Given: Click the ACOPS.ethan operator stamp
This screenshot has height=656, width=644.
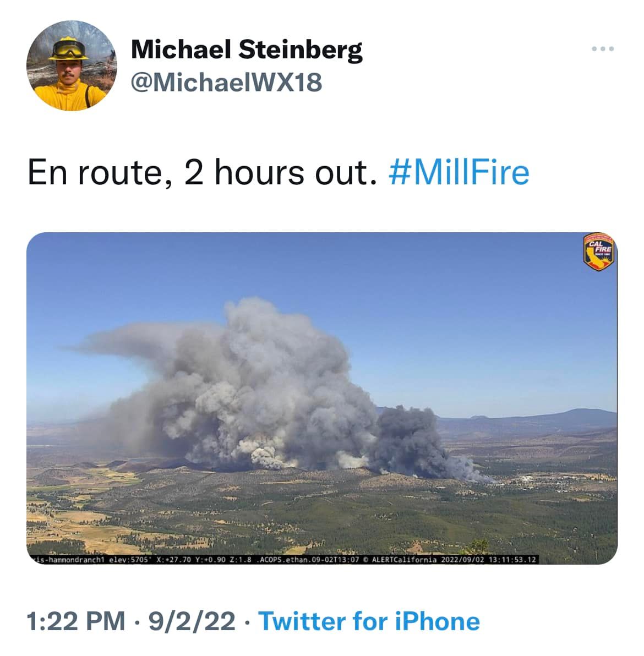Looking at the screenshot, I should click(309, 560).
